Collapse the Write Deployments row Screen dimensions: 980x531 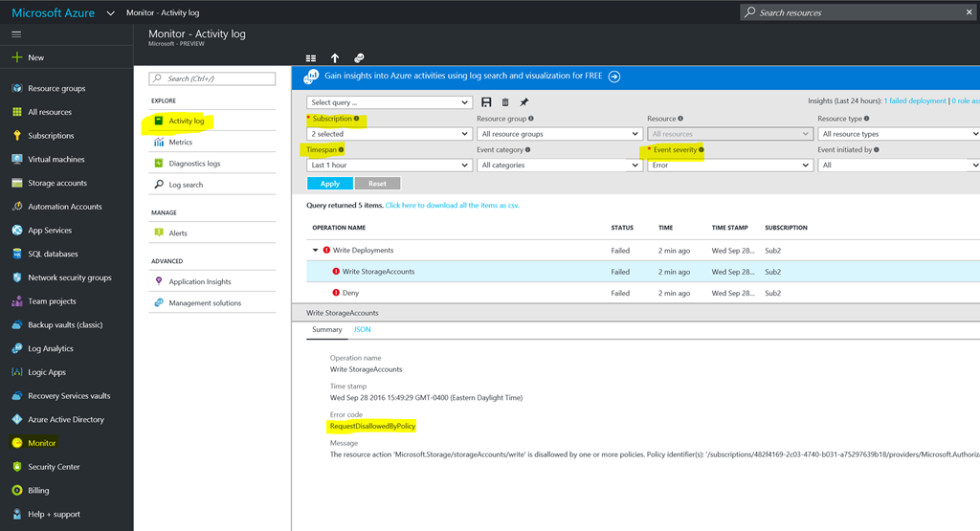pos(316,251)
